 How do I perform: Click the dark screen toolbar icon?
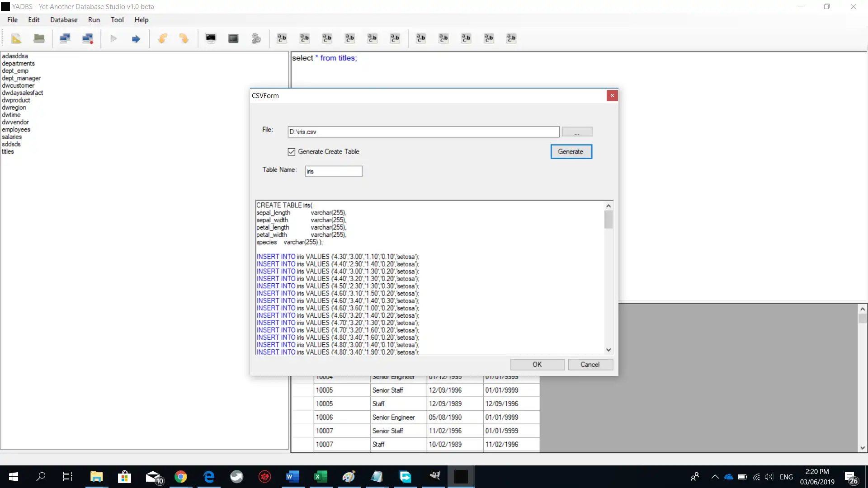(233, 38)
